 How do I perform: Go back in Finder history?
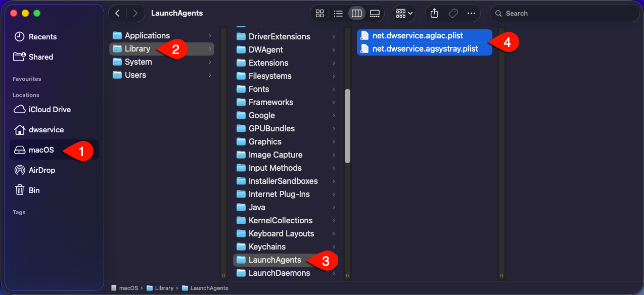pos(117,13)
